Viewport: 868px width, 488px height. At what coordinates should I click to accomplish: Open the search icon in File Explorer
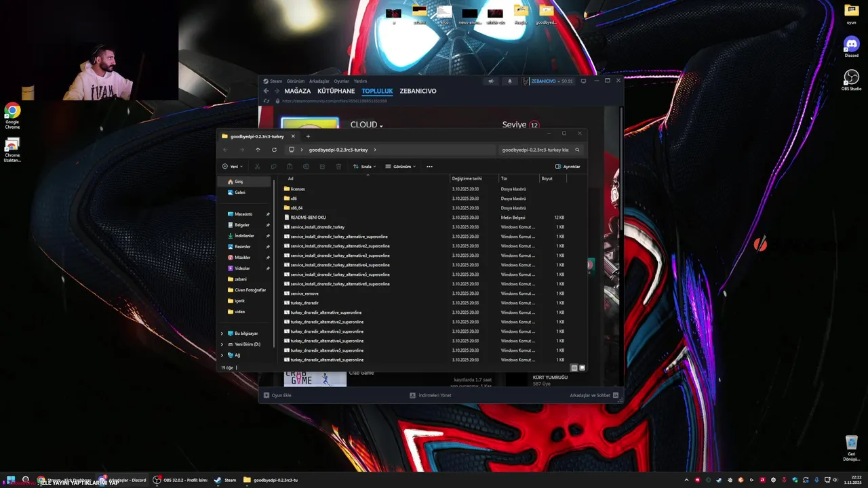pyautogui.click(x=577, y=150)
